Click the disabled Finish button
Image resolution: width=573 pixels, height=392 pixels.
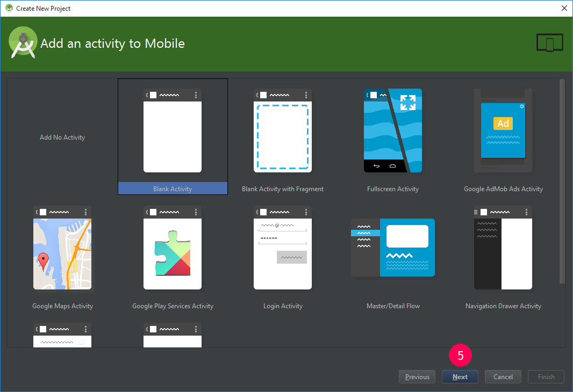coord(546,376)
